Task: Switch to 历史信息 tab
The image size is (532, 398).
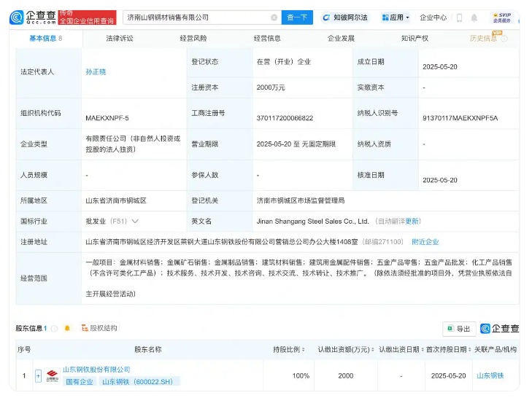Action: click(x=484, y=39)
